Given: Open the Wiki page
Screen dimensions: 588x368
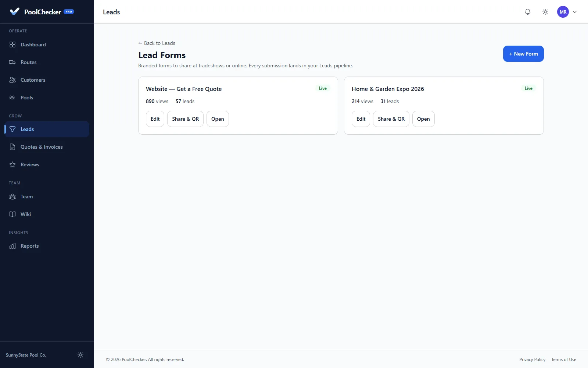Looking at the screenshot, I should coord(47,214).
